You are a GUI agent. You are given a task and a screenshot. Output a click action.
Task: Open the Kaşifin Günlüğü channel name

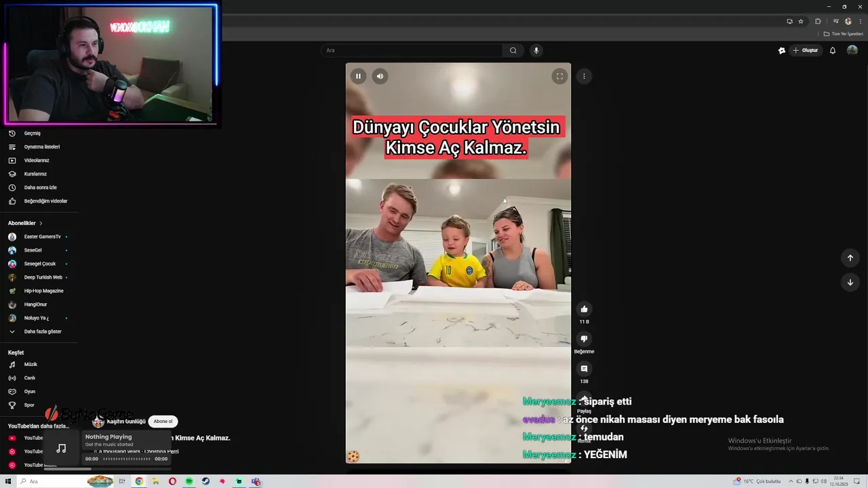[x=126, y=422]
